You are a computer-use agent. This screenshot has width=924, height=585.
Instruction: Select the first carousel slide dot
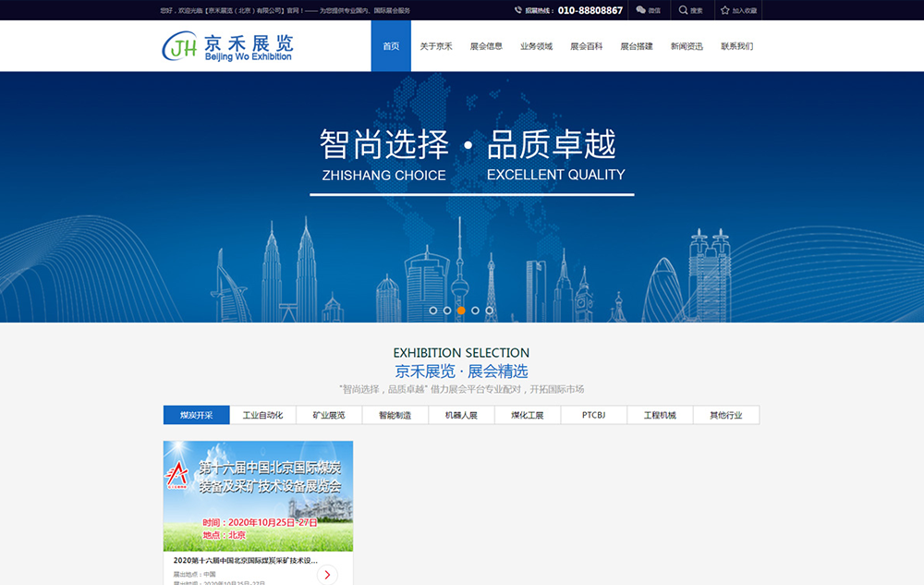[x=433, y=311]
